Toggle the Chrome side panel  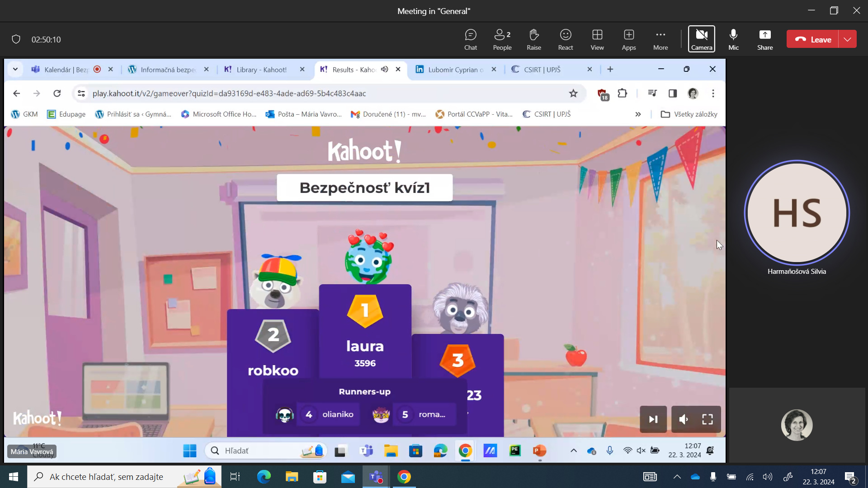click(x=673, y=93)
